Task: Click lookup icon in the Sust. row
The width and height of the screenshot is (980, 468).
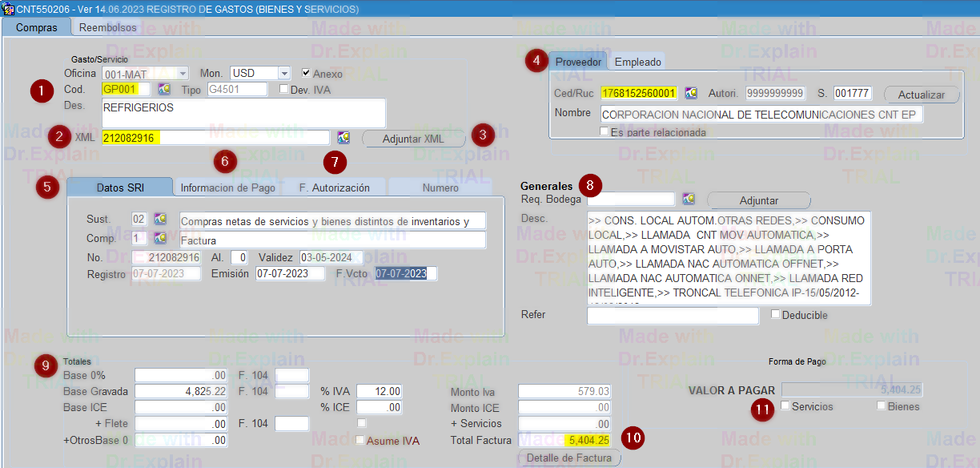Action: tap(161, 219)
